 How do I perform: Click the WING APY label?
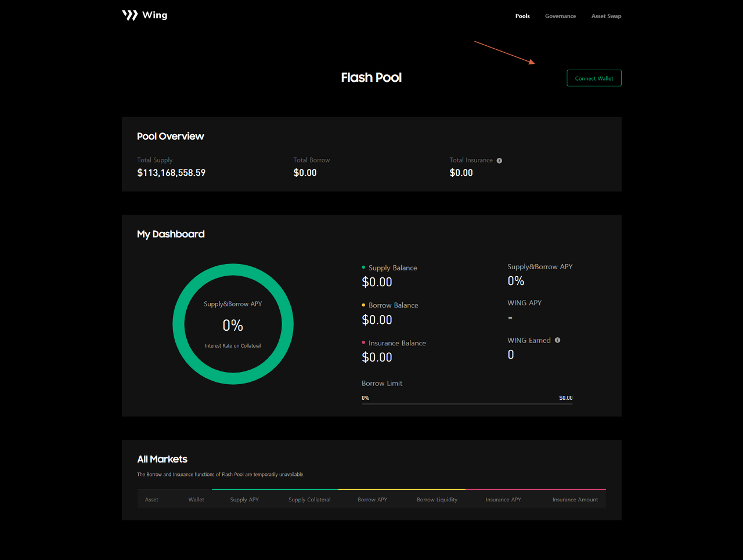[x=525, y=303]
